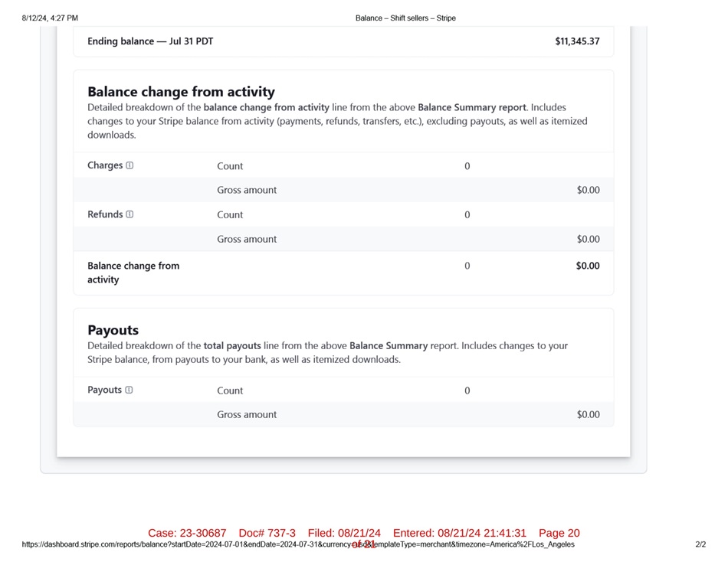Viewport: 728px width, 562px height.
Task: Click the bold $0.00 balance change total
Action: [588, 266]
